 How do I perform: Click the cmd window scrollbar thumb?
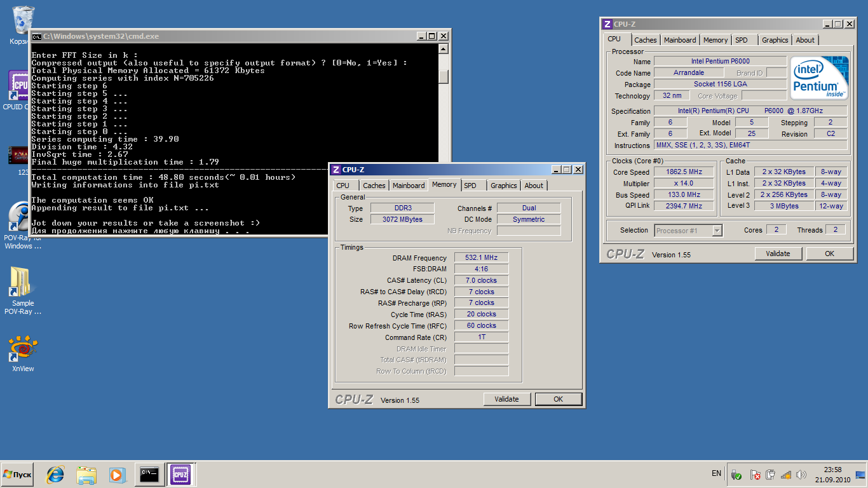(x=444, y=76)
